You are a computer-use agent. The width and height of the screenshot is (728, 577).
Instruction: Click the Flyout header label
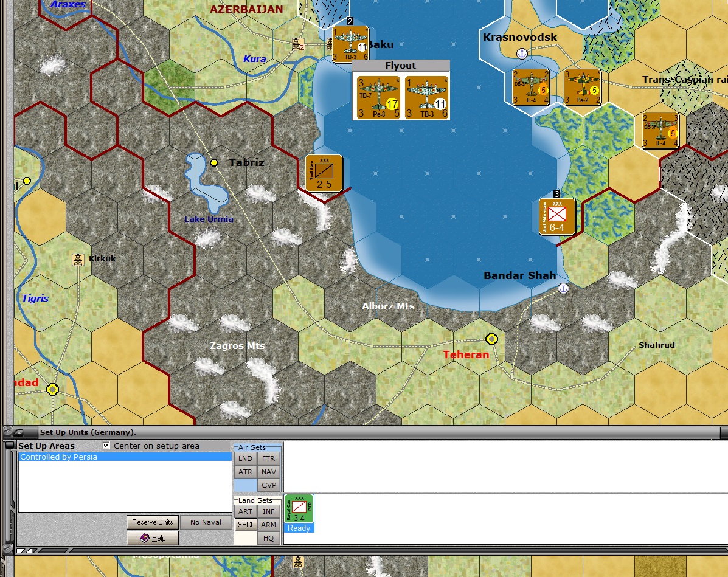(x=401, y=66)
